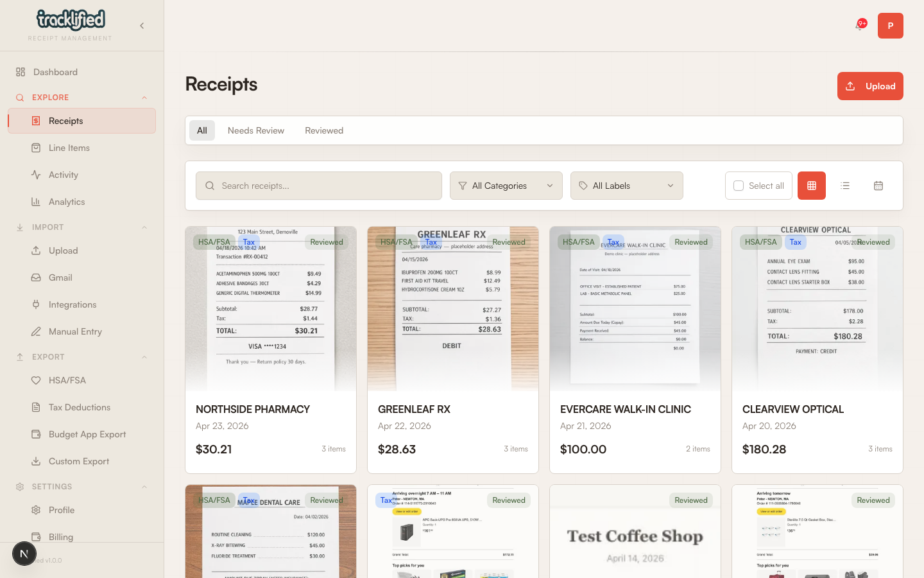Switch to the Needs Review tab

click(x=256, y=130)
